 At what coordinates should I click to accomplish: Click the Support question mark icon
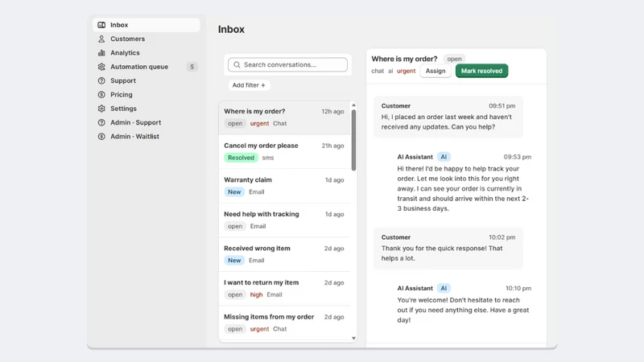tap(101, 81)
